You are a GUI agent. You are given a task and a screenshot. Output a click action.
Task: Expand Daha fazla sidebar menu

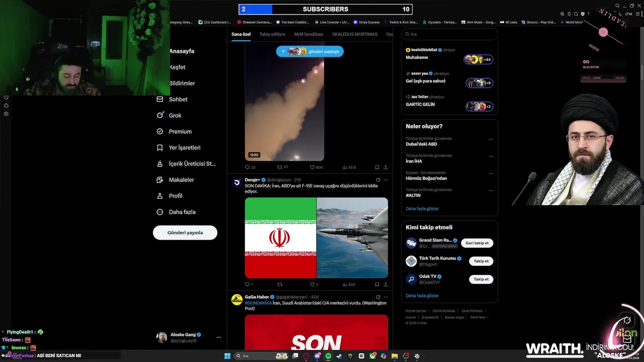(x=176, y=212)
